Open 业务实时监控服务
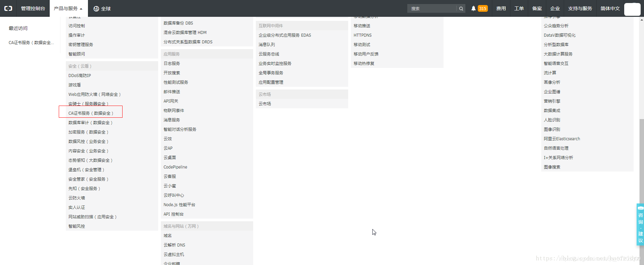644x265 pixels. (x=275, y=64)
